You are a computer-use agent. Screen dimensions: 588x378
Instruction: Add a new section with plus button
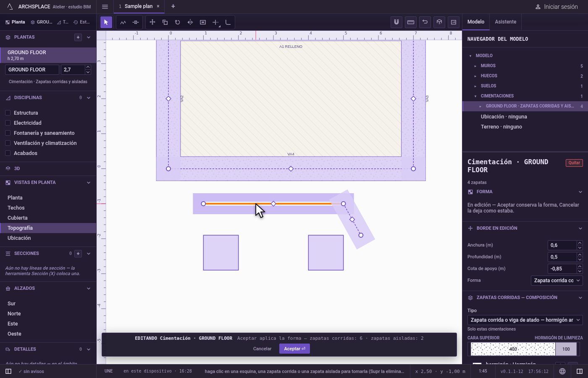point(78,254)
